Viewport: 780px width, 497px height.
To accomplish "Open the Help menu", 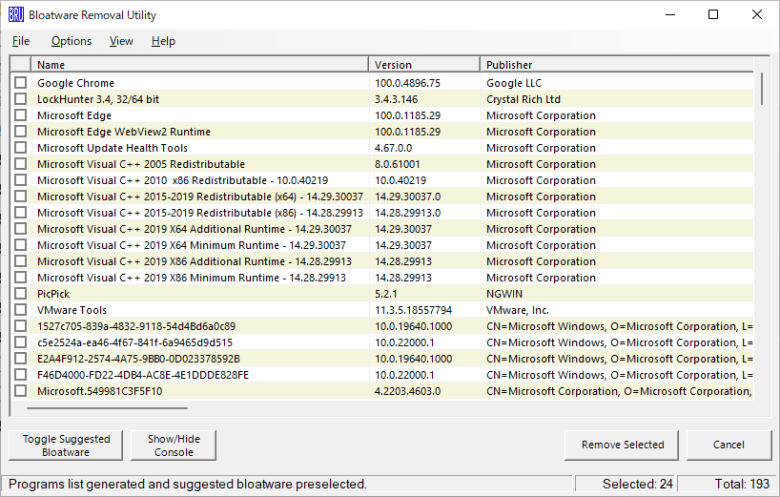I will tap(164, 41).
